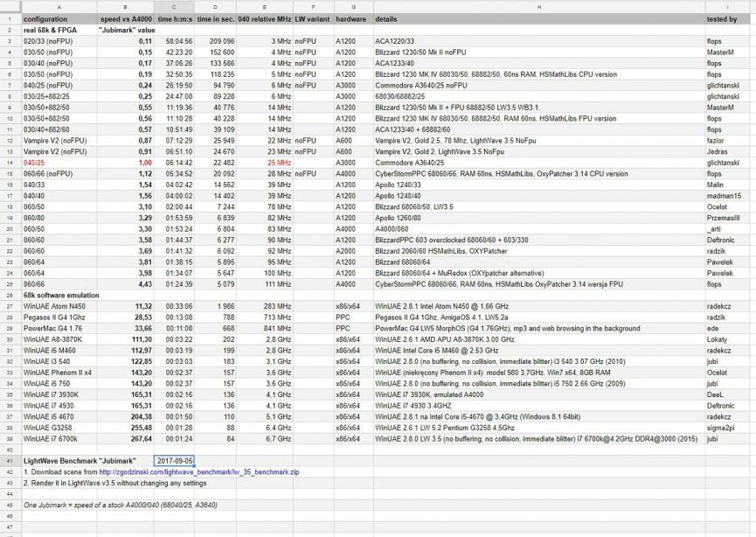Screen dimensions: 756x537
Task: Click the "PowerMac G4 1.76" configuration cell
Action: pos(54,328)
